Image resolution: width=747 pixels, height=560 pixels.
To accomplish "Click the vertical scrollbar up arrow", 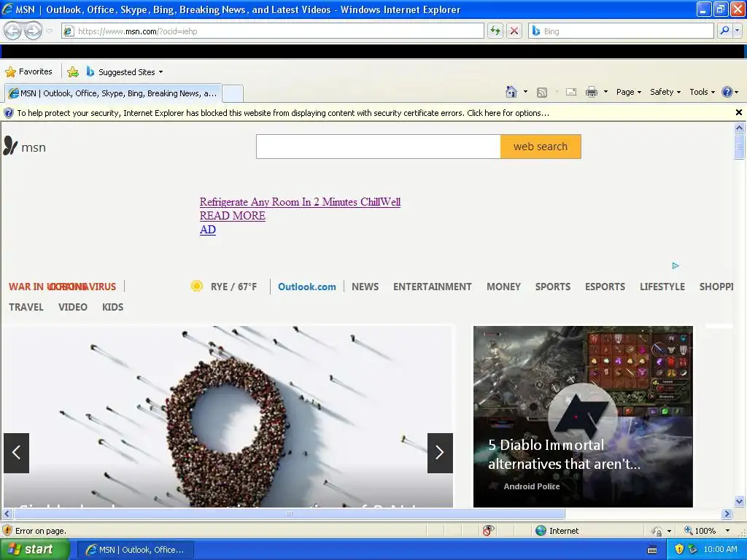I will click(x=740, y=128).
